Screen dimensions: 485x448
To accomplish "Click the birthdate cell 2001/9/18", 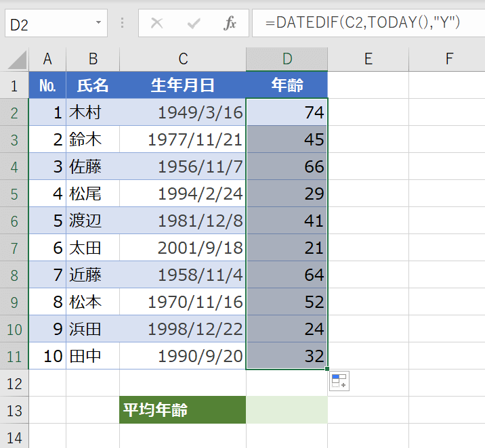I will [183, 248].
